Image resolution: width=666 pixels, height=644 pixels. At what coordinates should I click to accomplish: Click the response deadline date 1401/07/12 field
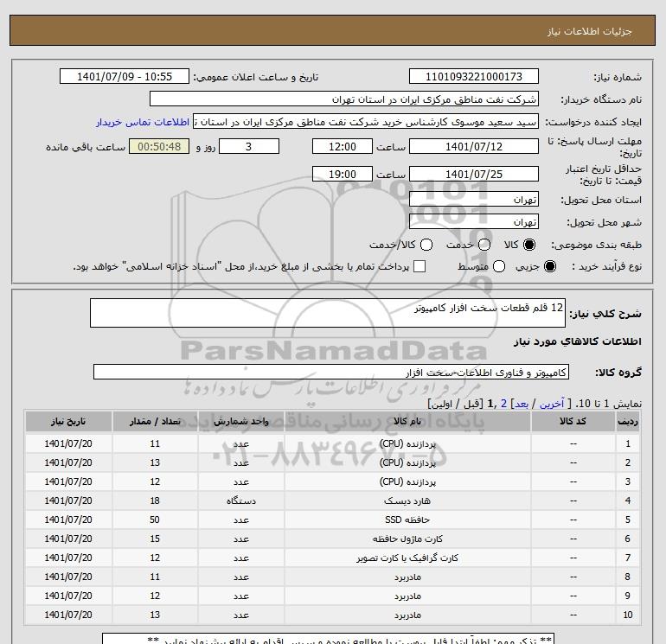pos(474,146)
